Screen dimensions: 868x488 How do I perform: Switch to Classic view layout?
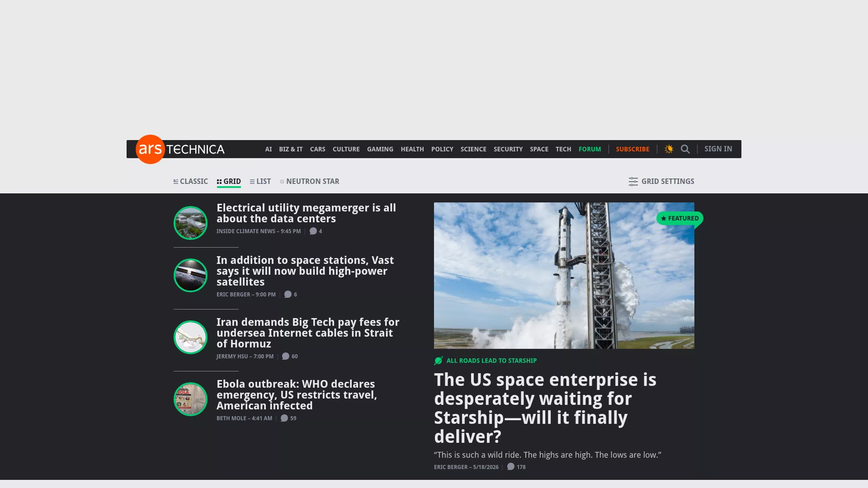coord(191,182)
